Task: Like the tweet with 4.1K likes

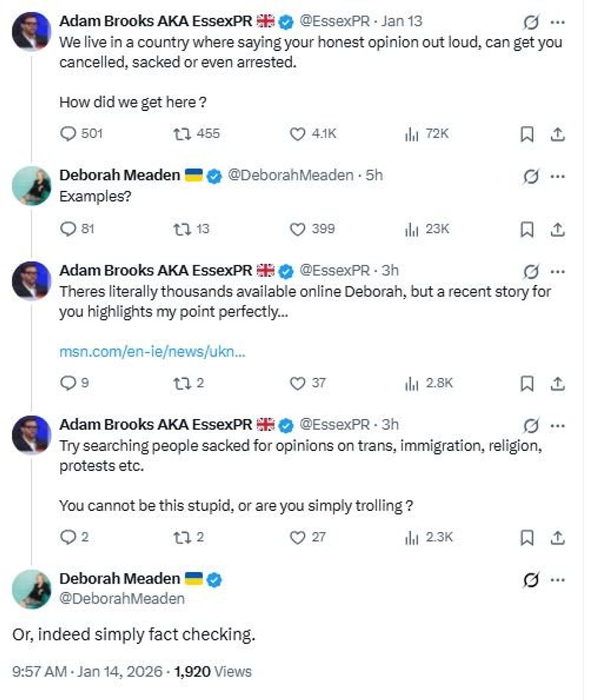Action: click(x=298, y=134)
